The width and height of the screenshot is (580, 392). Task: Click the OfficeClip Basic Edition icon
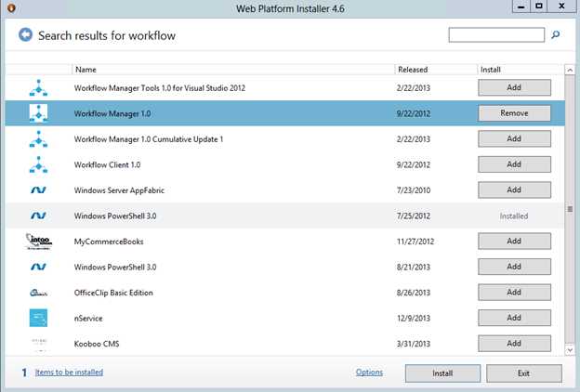(38, 293)
